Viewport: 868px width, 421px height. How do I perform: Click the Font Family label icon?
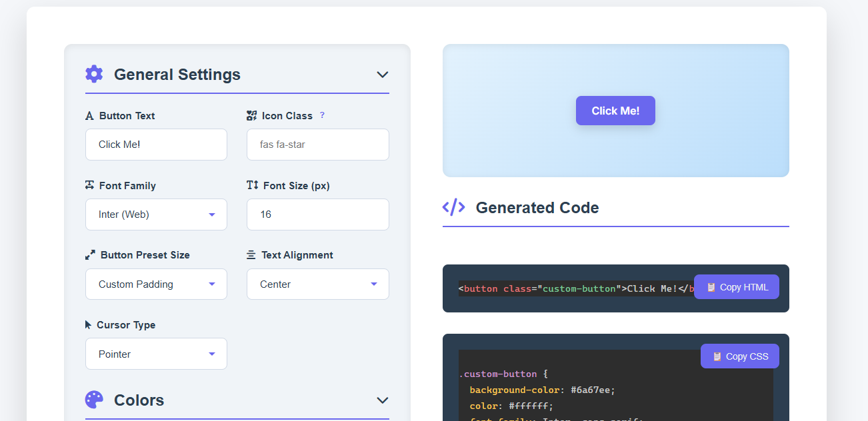(89, 185)
